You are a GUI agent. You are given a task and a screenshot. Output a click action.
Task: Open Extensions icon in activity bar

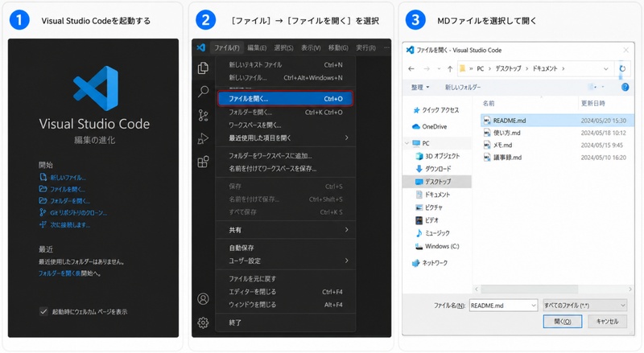tap(204, 162)
